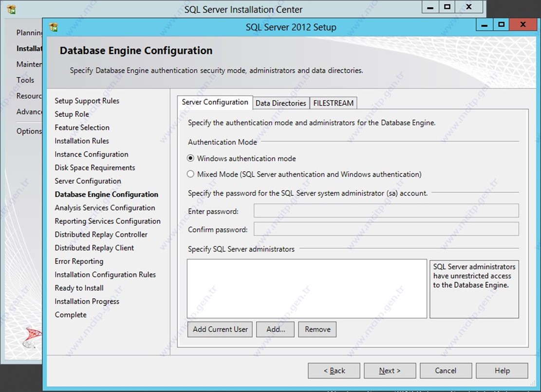Screen dimensions: 541x392
Task: Click the Add... button
Action: (x=275, y=329)
